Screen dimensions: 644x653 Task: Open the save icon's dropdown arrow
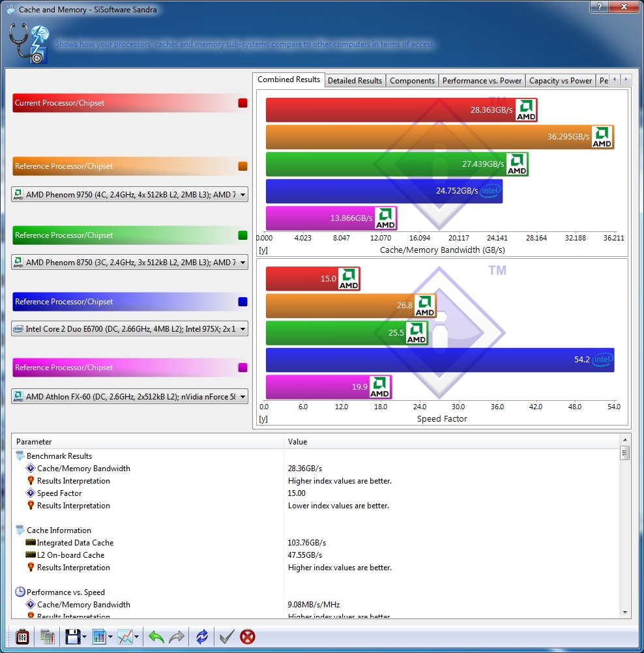coord(84,637)
